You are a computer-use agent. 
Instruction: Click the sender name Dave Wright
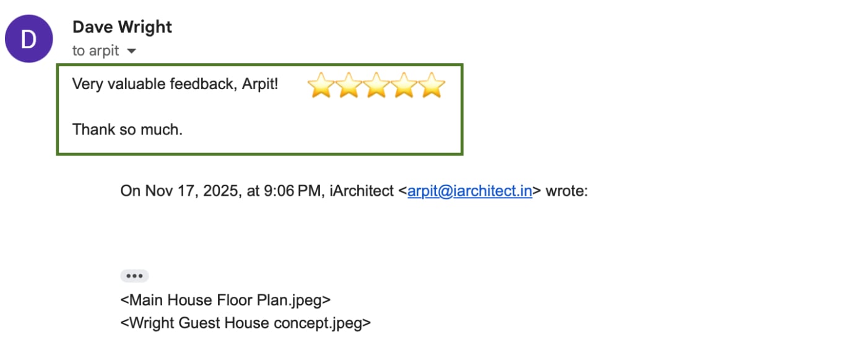122,27
